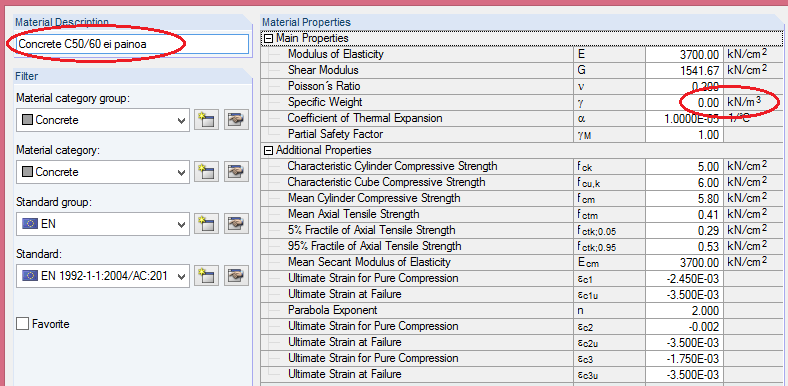Open the Material category group dropdown
The image size is (788, 386).
pyautogui.click(x=103, y=120)
